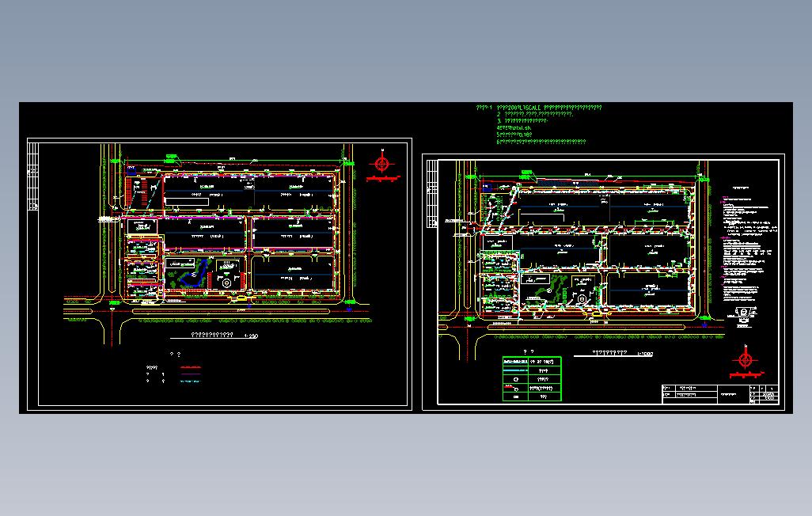Click the red north arrow on left sheet
This screenshot has height=516, width=812.
[382, 166]
